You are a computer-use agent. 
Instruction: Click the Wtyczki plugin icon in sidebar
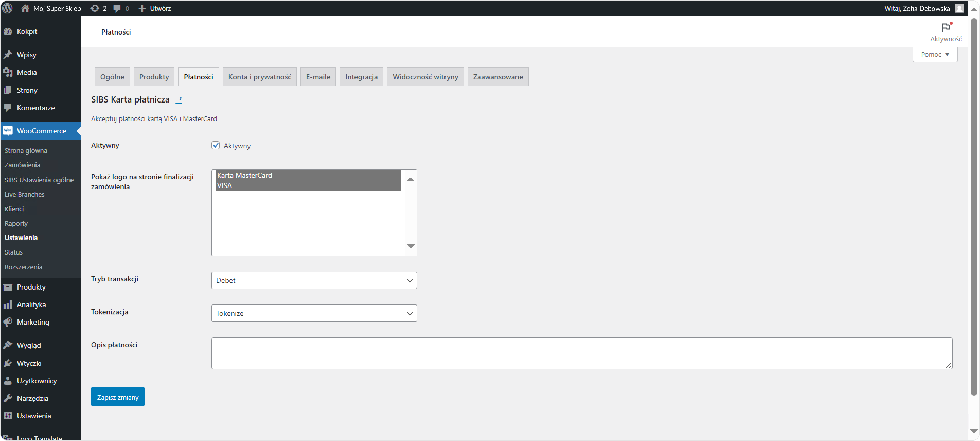(x=8, y=363)
